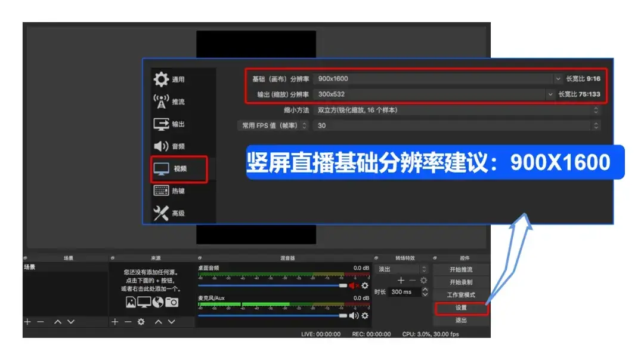Click the REC: 00:00:00 status text

pyautogui.click(x=371, y=334)
